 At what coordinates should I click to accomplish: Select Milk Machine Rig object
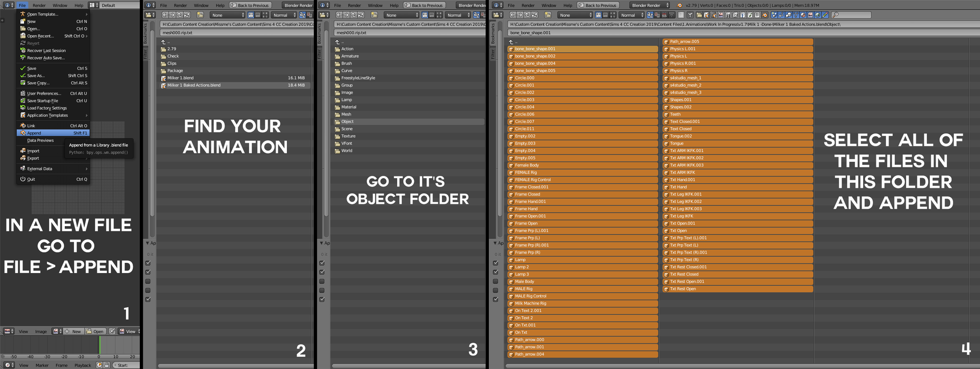pyautogui.click(x=582, y=303)
